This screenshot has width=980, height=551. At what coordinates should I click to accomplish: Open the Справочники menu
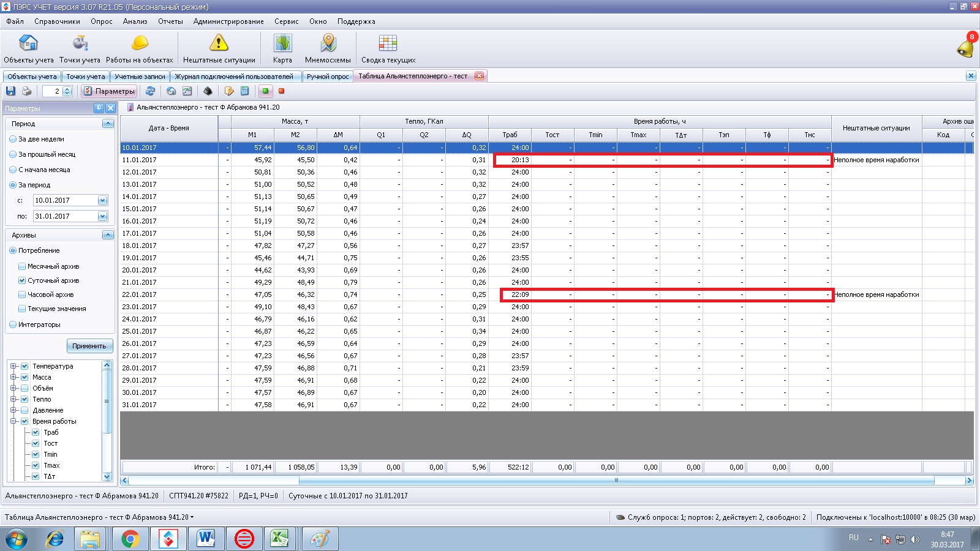[57, 21]
